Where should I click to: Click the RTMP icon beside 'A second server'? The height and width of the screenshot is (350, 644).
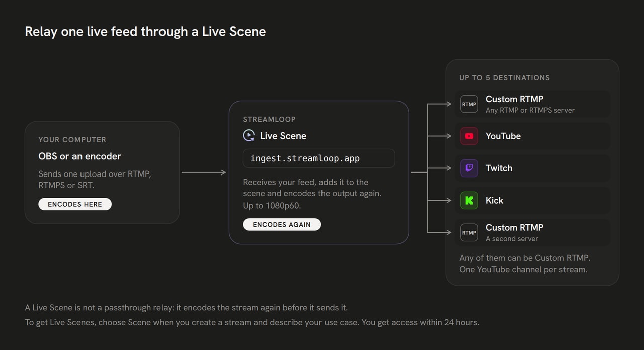tap(469, 233)
